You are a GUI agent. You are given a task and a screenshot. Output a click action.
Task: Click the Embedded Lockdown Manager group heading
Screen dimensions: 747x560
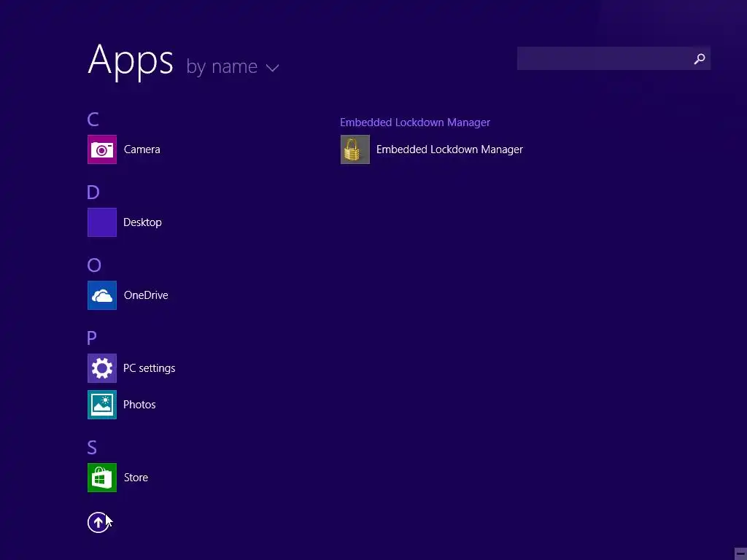415,122
